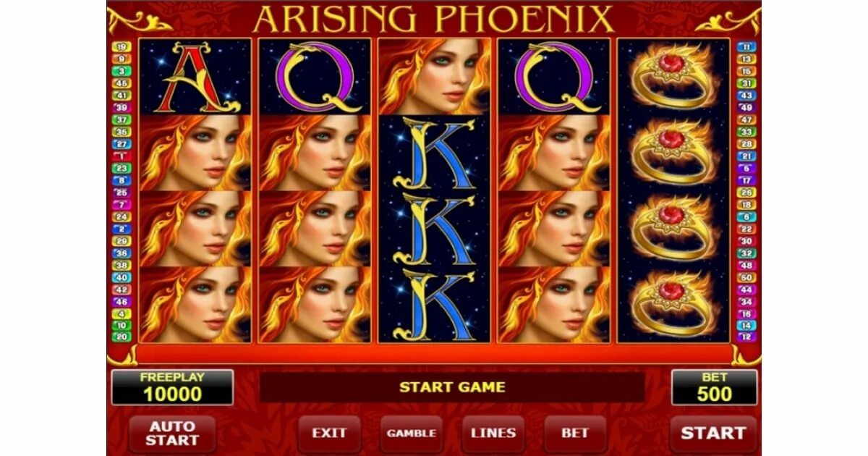The image size is (868, 456).
Task: Click the BET 500 amount display
Action: pos(715,387)
